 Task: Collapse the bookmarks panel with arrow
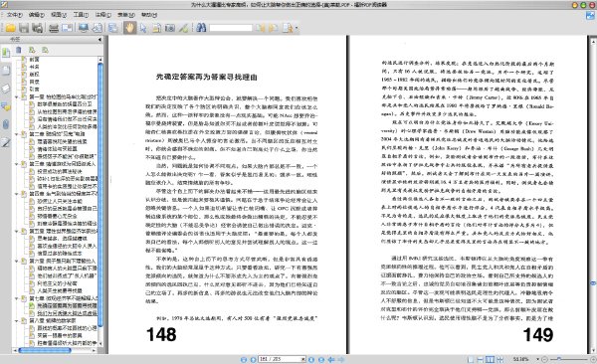(x=99, y=39)
